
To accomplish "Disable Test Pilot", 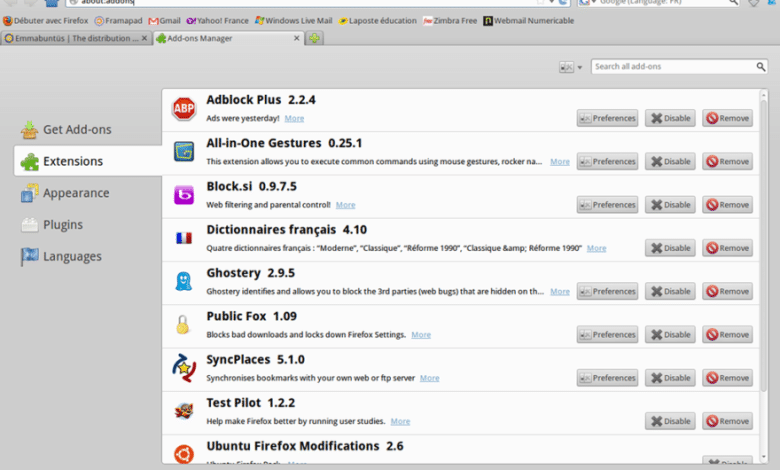I will pyautogui.click(x=670, y=421).
